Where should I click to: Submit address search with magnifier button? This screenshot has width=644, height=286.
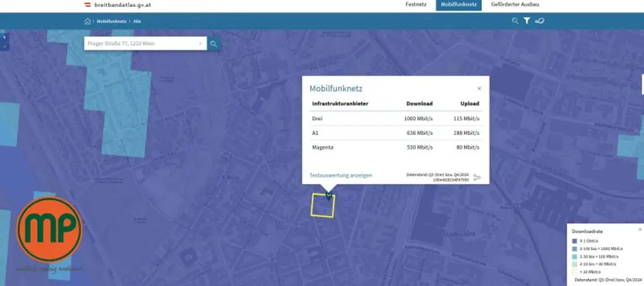[x=214, y=43]
